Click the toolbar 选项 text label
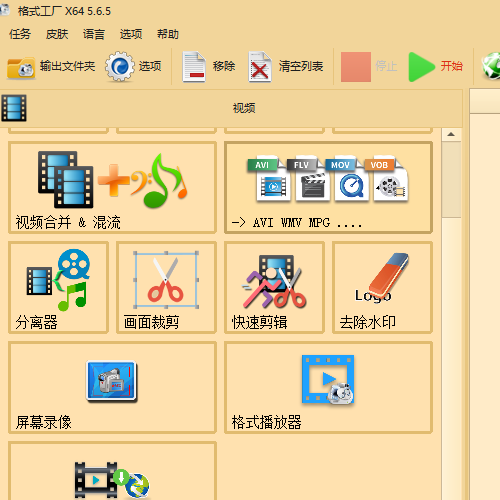This screenshot has width=500, height=500. click(150, 66)
